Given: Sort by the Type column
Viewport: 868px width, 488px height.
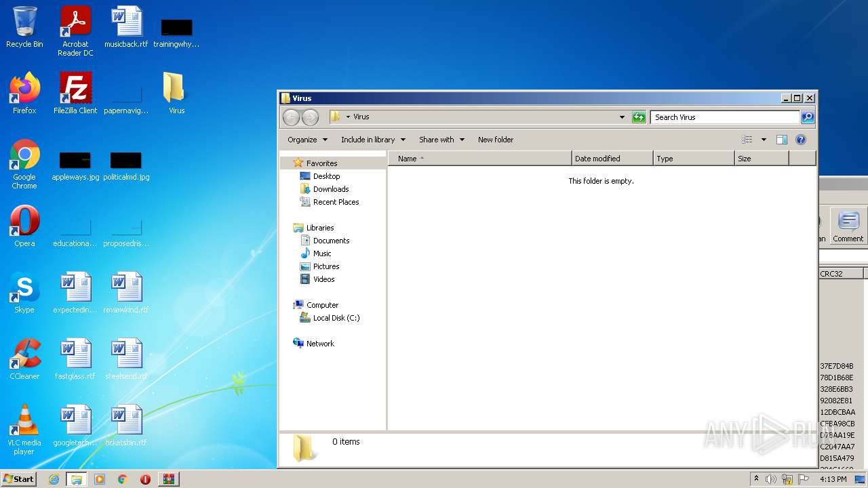Looking at the screenshot, I should pos(694,159).
